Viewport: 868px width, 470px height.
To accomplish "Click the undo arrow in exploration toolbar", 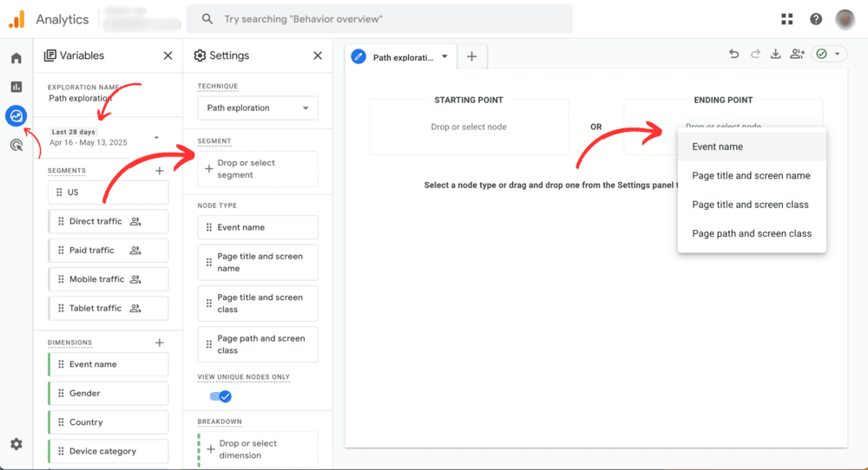I will point(734,55).
